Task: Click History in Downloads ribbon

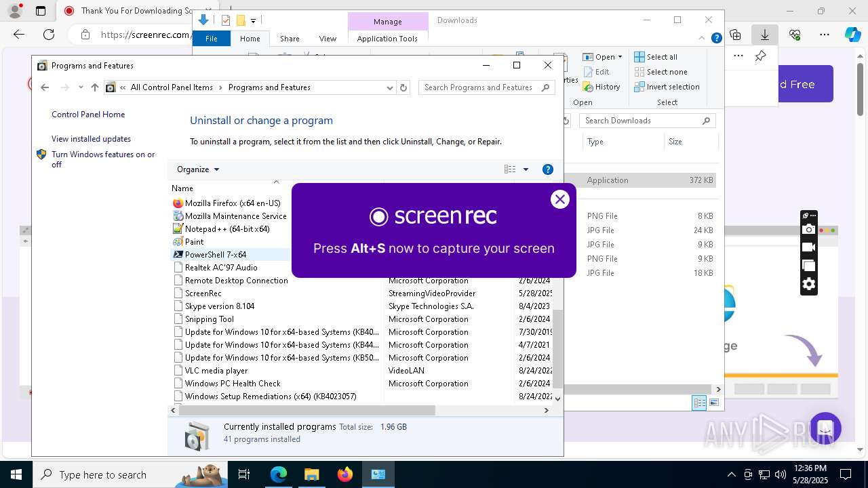Action: (601, 87)
